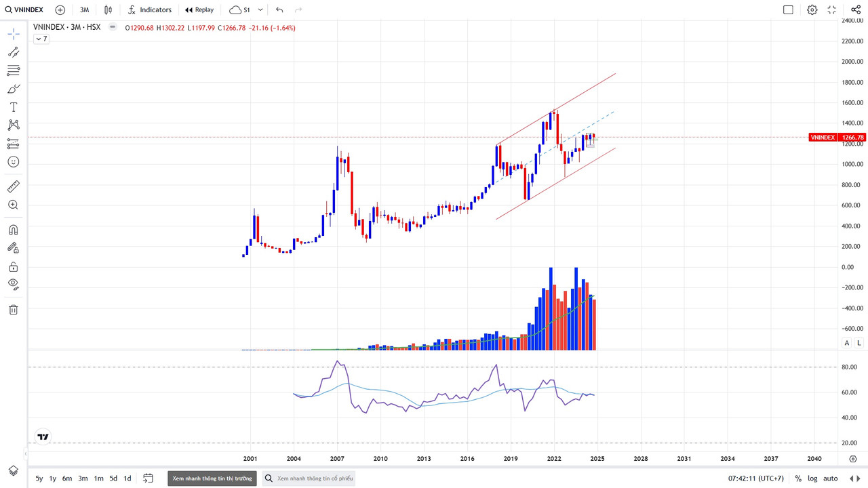The image size is (868, 488).
Task: Start bar Replay mode
Action: point(199,9)
